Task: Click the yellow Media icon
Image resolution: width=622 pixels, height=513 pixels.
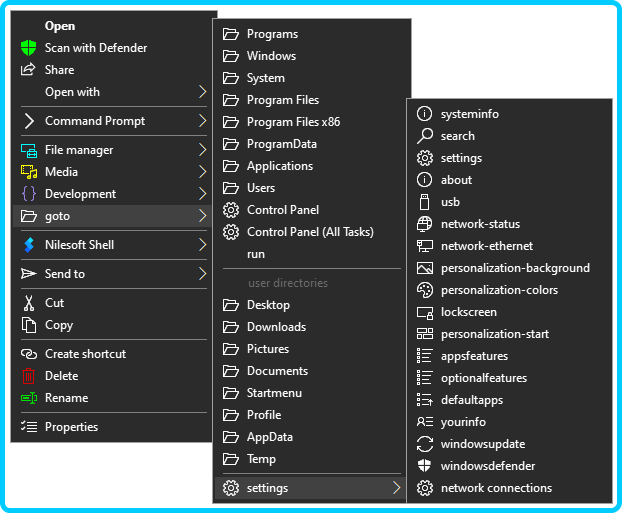Action: coord(29,172)
